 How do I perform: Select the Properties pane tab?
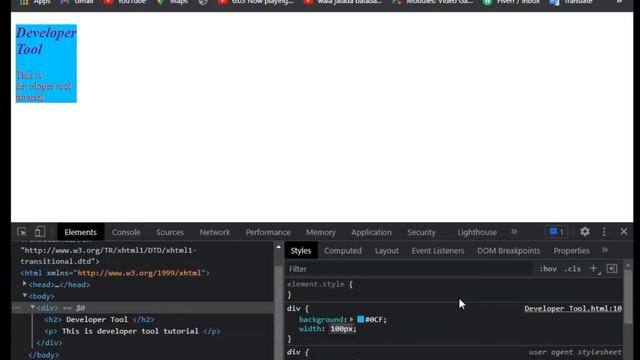571,251
